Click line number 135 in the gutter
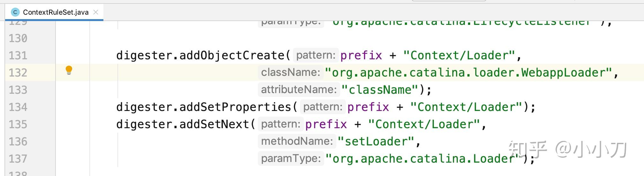This screenshot has height=176, width=644. click(x=18, y=124)
